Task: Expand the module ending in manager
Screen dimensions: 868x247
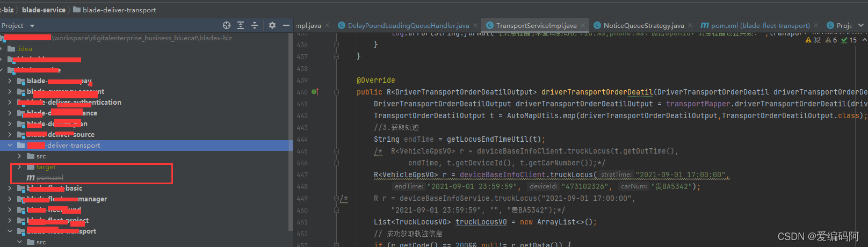Action: click(x=10, y=199)
